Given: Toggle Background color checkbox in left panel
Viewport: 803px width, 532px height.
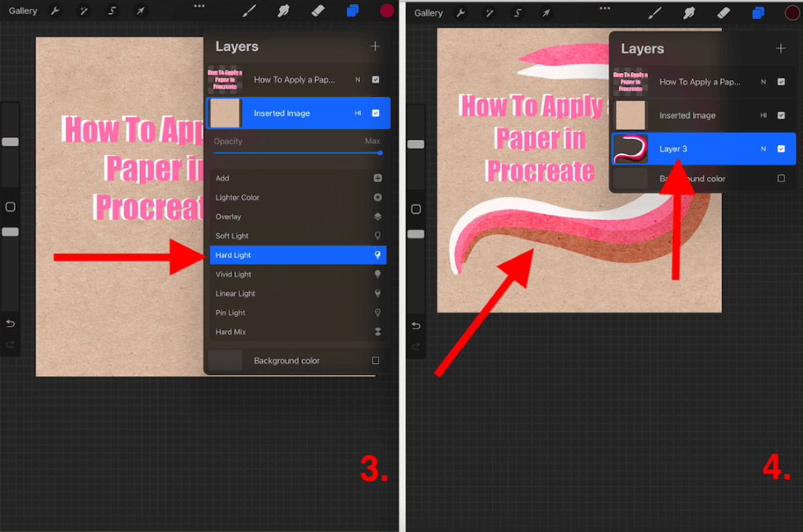Looking at the screenshot, I should click(375, 361).
